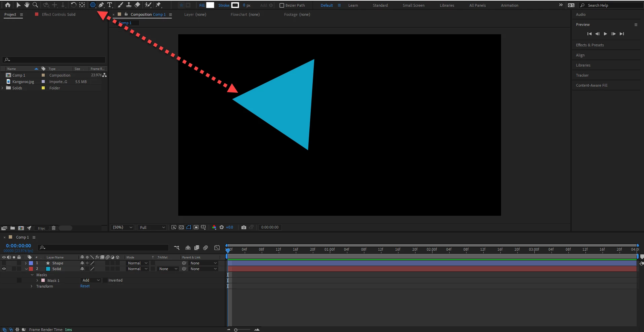Screen dimensions: 644x332
Task: Toggle Preserve Transparency on Solid layer
Action: pos(153,269)
